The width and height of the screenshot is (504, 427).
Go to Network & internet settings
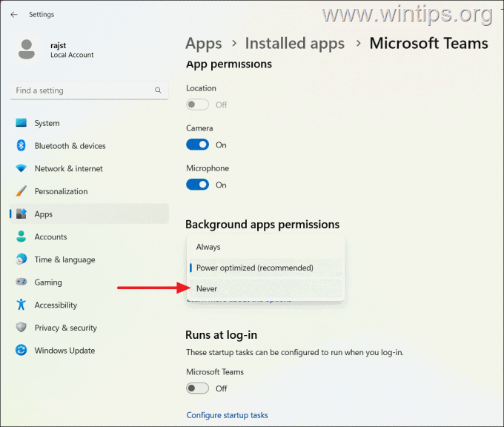pyautogui.click(x=89, y=168)
